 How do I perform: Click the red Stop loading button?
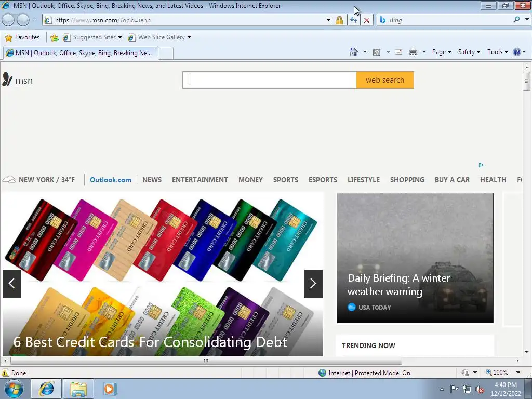[x=367, y=20]
